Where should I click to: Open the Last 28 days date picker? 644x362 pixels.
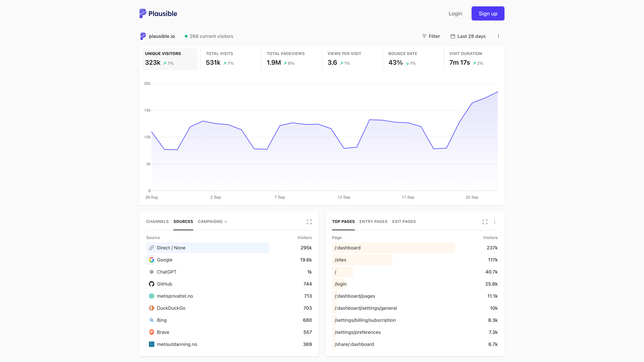coord(468,36)
